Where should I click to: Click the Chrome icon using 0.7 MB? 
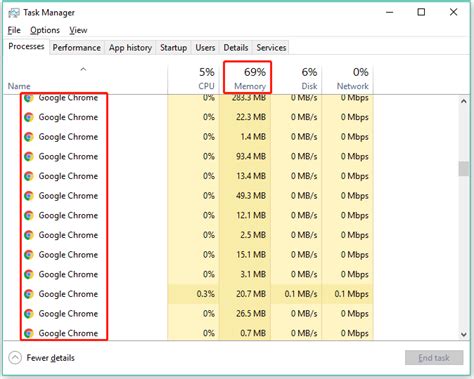click(29, 333)
